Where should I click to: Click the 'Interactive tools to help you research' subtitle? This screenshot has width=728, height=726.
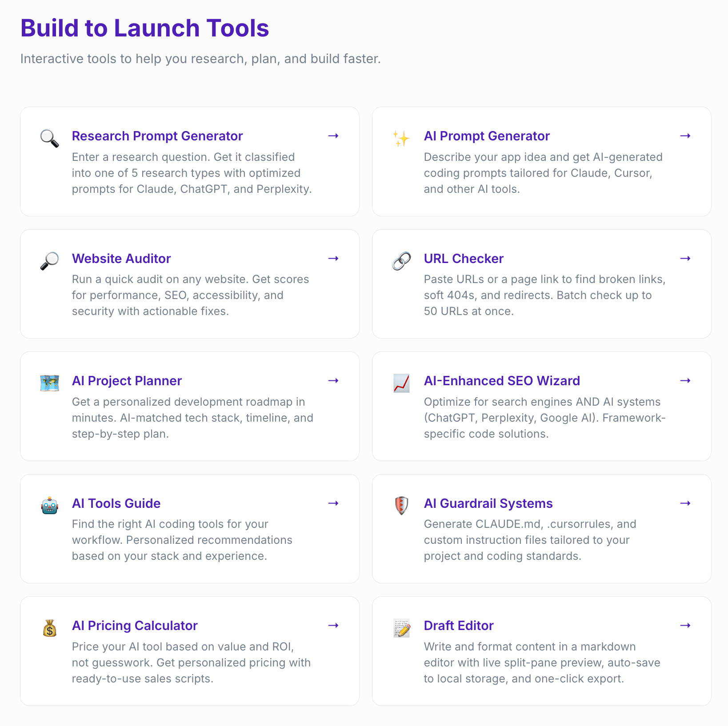coord(200,59)
